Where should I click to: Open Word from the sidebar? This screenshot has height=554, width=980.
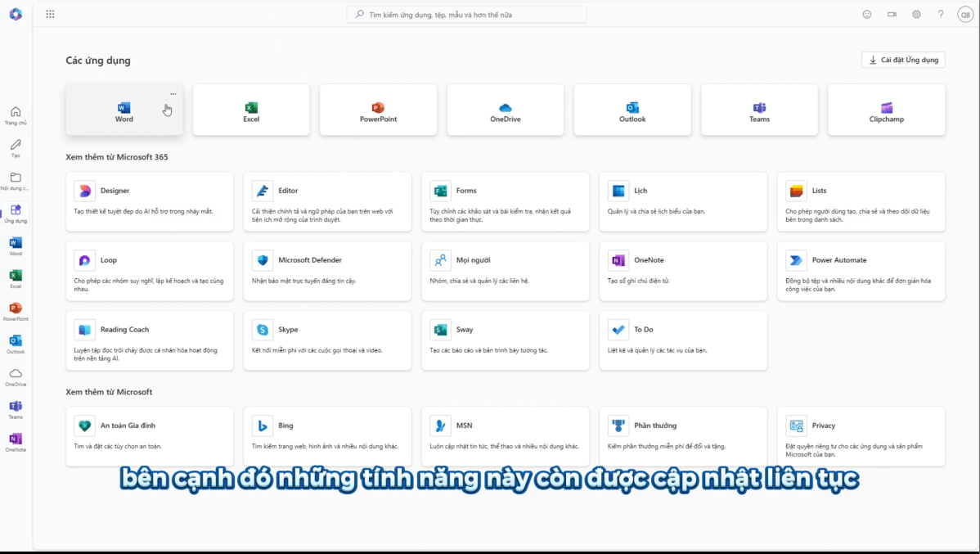[16, 246]
